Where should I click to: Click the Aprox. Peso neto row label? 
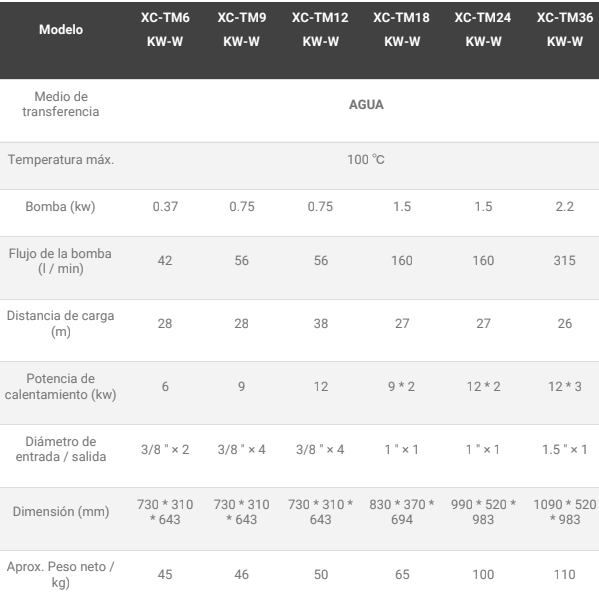(60, 574)
